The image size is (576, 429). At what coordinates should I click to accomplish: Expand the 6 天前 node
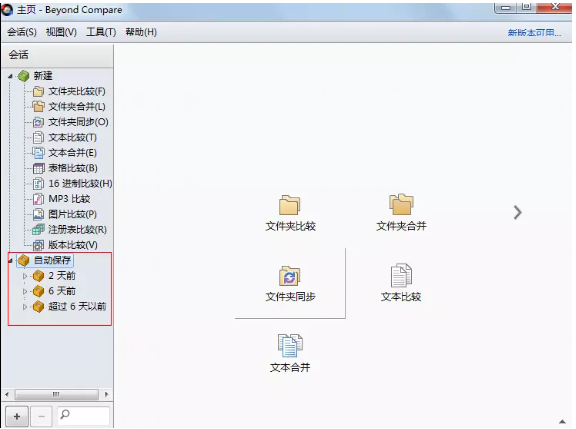pos(25,291)
